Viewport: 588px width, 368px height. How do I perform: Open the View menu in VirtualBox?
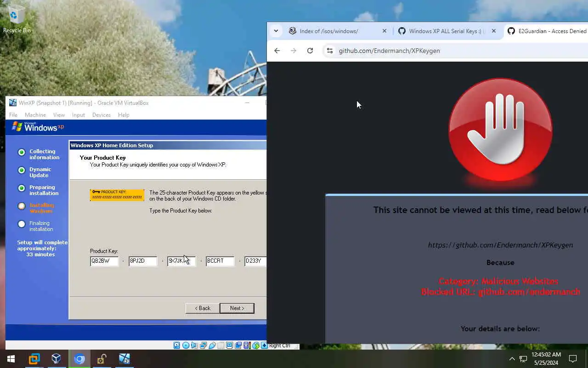59,115
